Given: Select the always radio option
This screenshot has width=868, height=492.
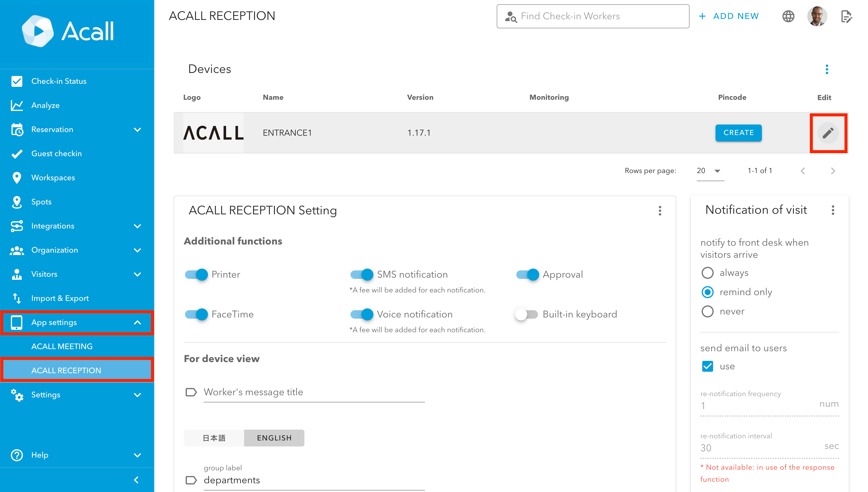Looking at the screenshot, I should click(707, 273).
